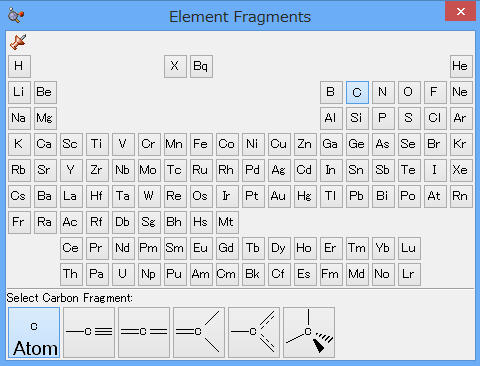Choose Uranium (U) element
480x366 pixels.
(123, 274)
